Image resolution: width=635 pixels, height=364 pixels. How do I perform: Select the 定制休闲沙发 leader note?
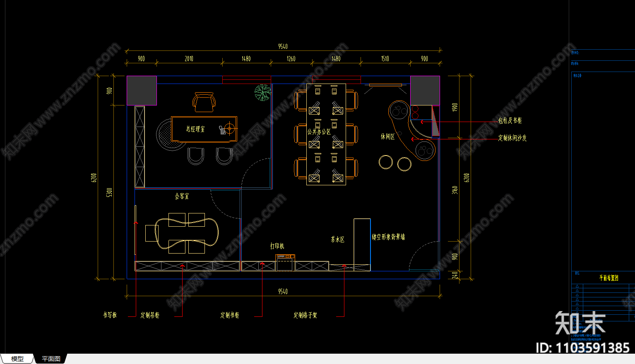512,138
